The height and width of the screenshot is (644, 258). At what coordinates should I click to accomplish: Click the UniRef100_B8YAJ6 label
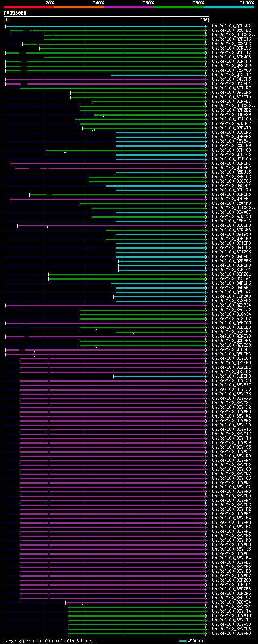(231, 549)
